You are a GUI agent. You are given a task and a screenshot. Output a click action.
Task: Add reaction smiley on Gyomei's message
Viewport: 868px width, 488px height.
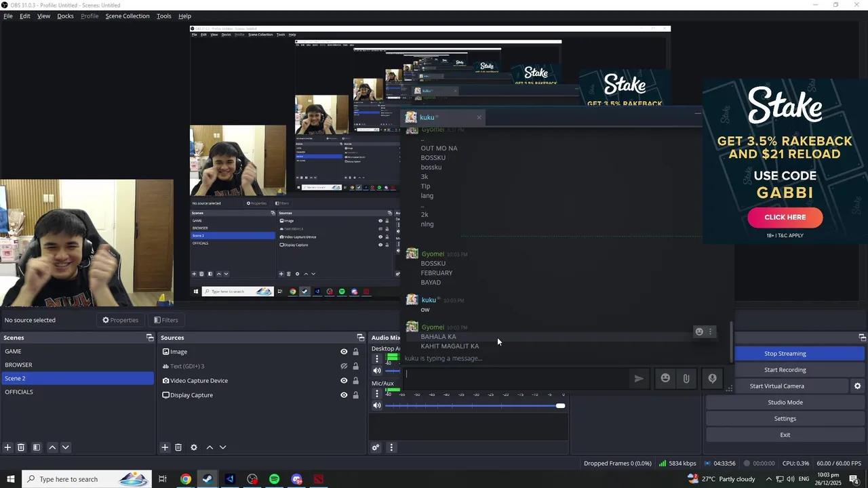pyautogui.click(x=699, y=331)
